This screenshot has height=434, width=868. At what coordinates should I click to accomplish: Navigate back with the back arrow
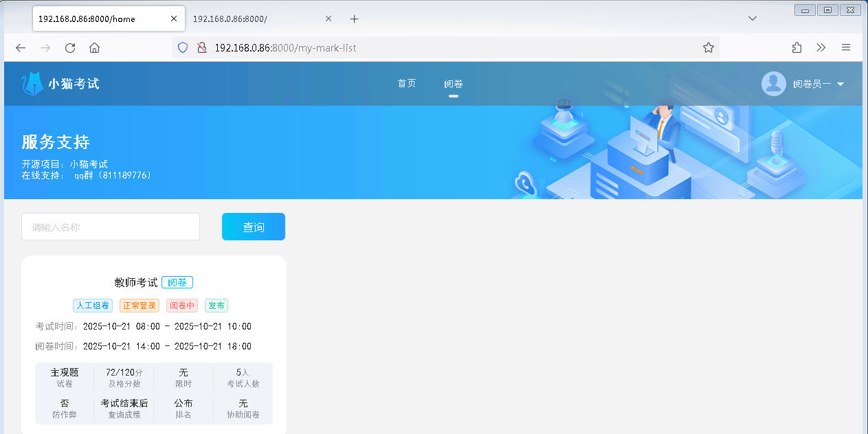[x=21, y=47]
